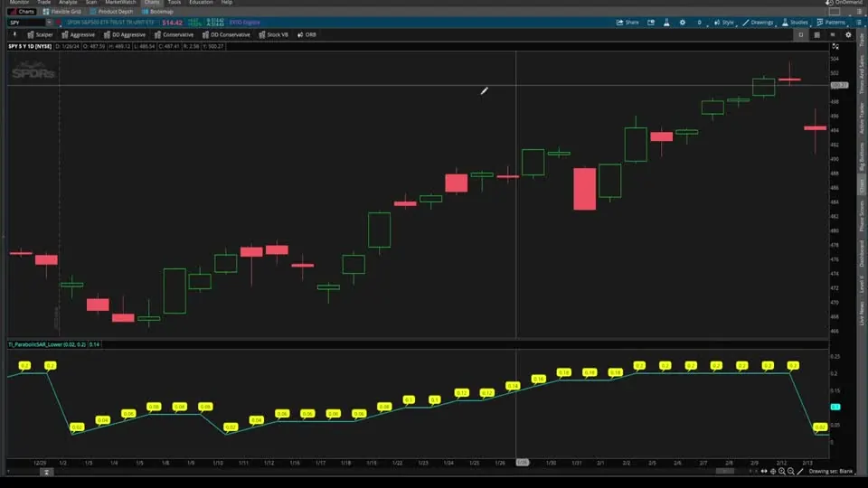Click the detach chart icon beside Share

(x=651, y=23)
